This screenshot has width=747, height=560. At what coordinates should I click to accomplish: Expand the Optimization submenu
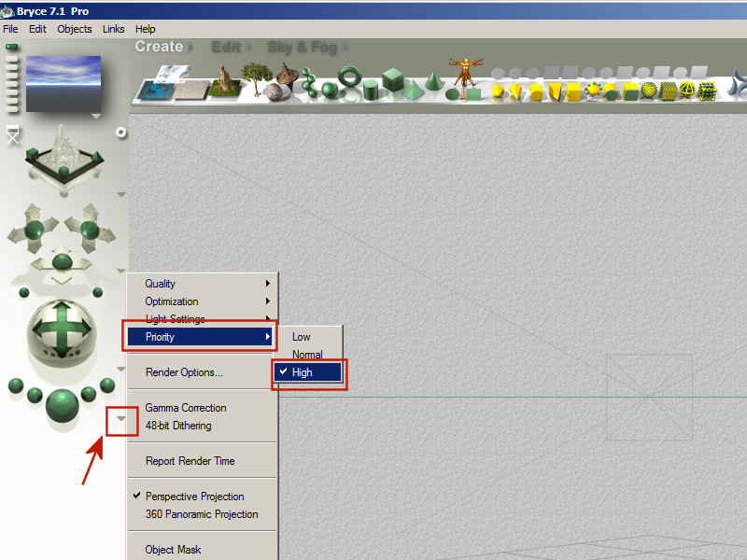coord(202,301)
